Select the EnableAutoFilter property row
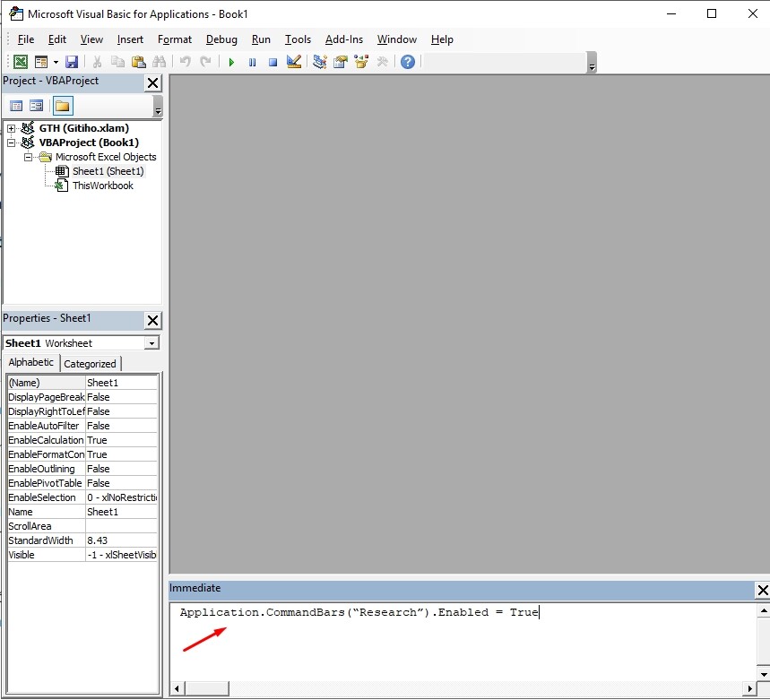This screenshot has height=700, width=770. click(x=45, y=426)
